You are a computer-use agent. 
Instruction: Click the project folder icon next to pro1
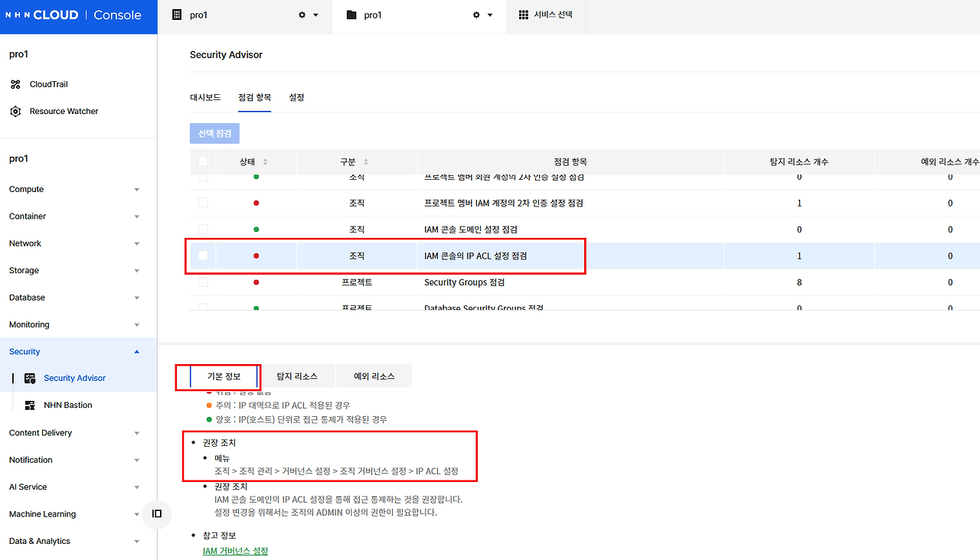[x=351, y=15]
